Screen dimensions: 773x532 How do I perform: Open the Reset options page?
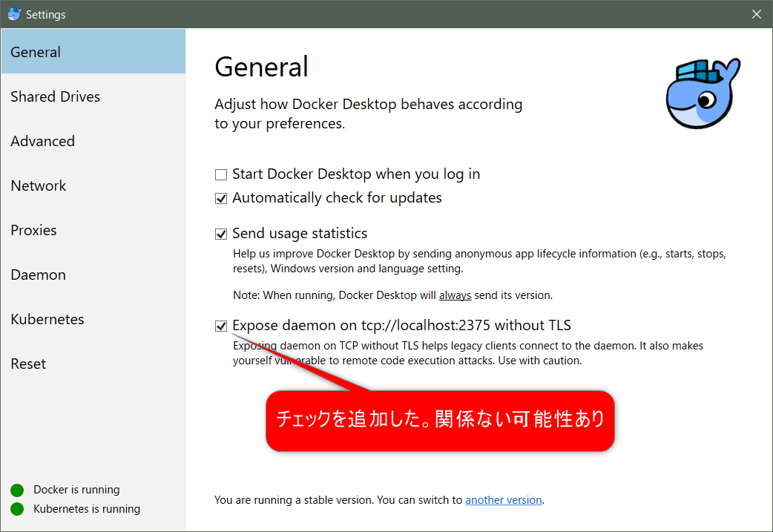(x=93, y=364)
